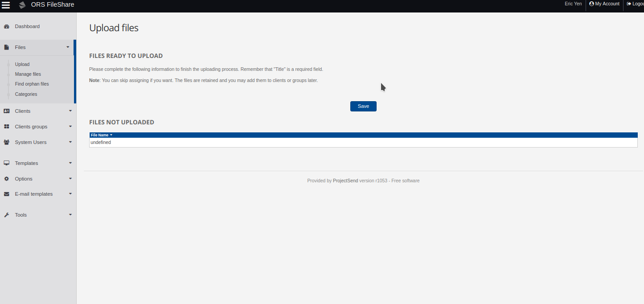Expand the Options dropdown chevron

[70, 178]
